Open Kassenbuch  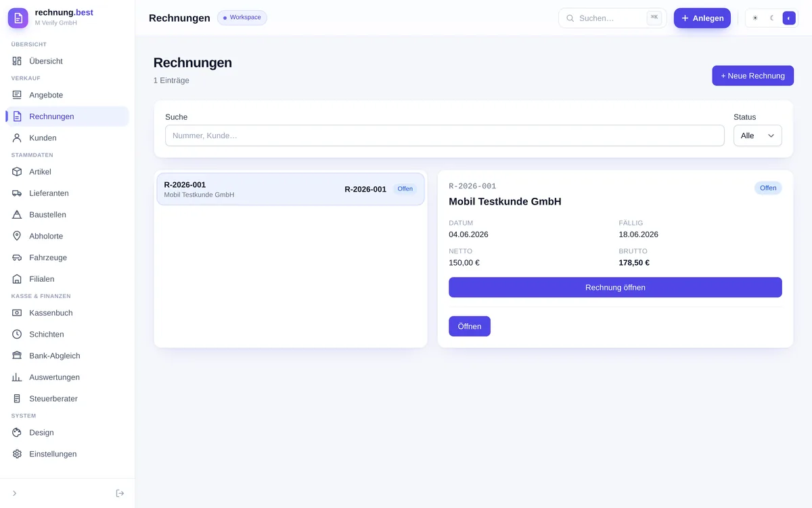[67, 313]
